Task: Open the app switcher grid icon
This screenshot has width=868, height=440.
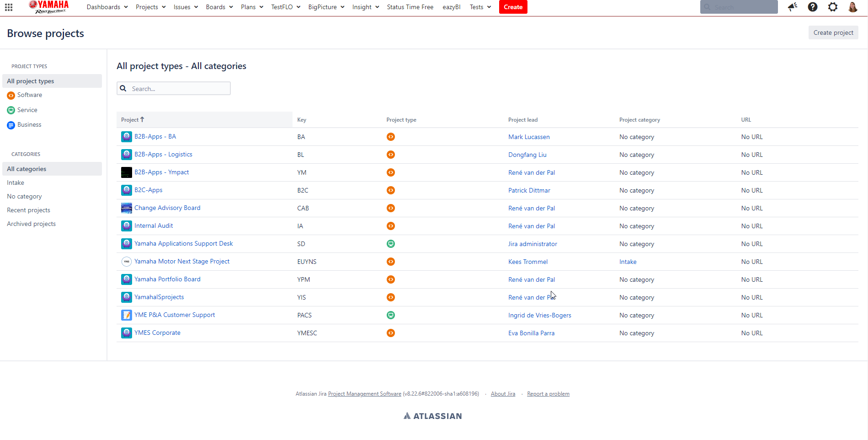Action: pyautogui.click(x=9, y=7)
